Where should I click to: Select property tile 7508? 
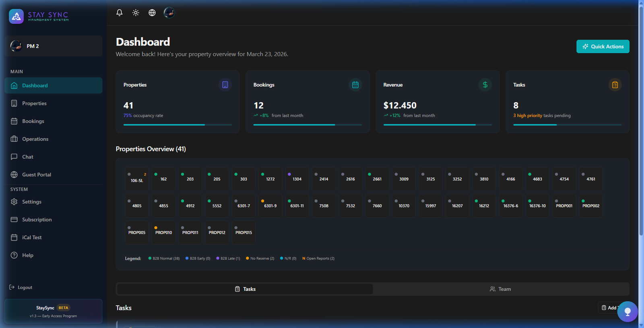324,206
